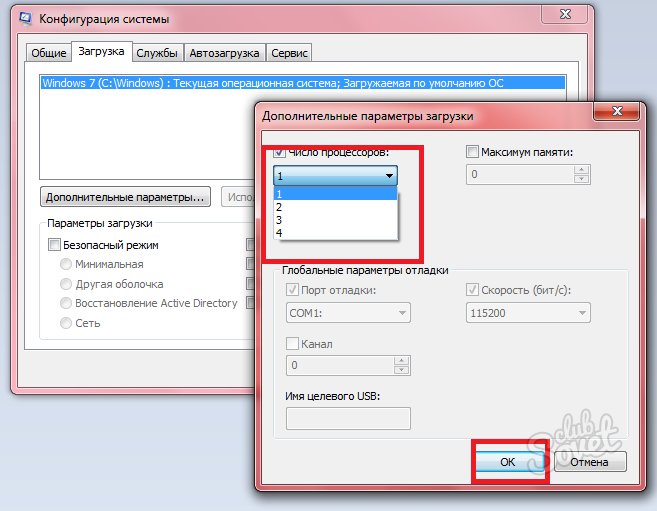Select the Минимальная radio option
This screenshot has height=511, width=657.
(66, 265)
